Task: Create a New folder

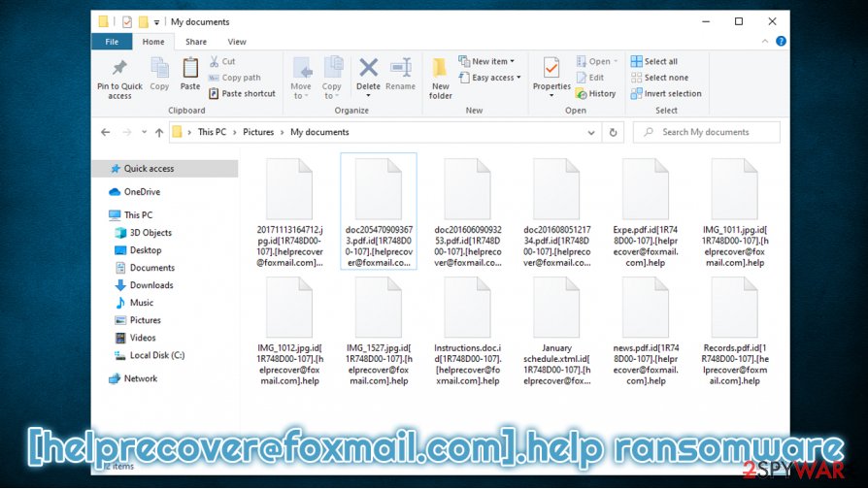Action: pos(440,79)
